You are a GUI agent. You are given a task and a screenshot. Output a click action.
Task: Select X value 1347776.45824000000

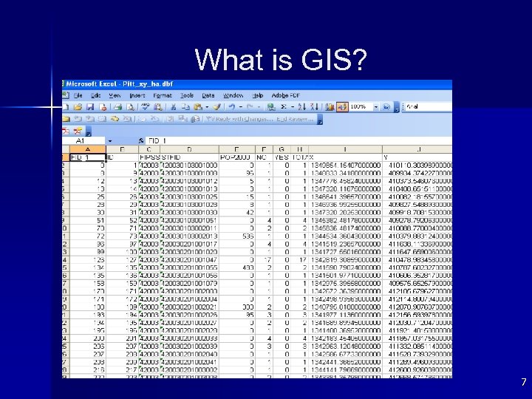tap(345, 181)
